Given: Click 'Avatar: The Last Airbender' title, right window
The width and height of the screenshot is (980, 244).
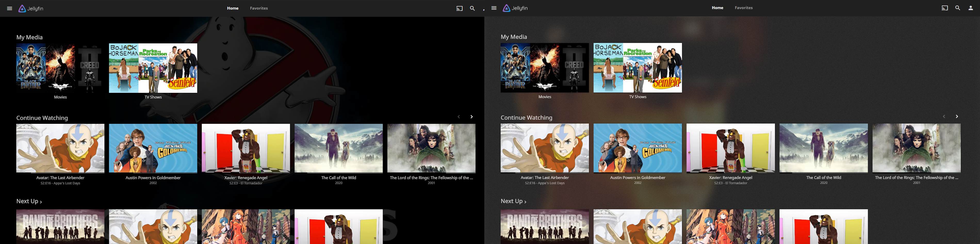Looking at the screenshot, I should coord(545,177).
